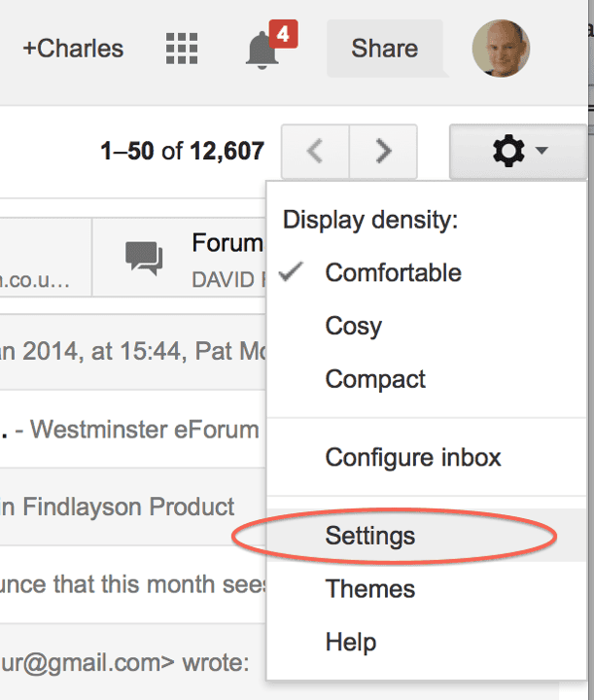This screenshot has width=594, height=700.
Task: Go to older emails with right chevron
Action: pos(383,152)
